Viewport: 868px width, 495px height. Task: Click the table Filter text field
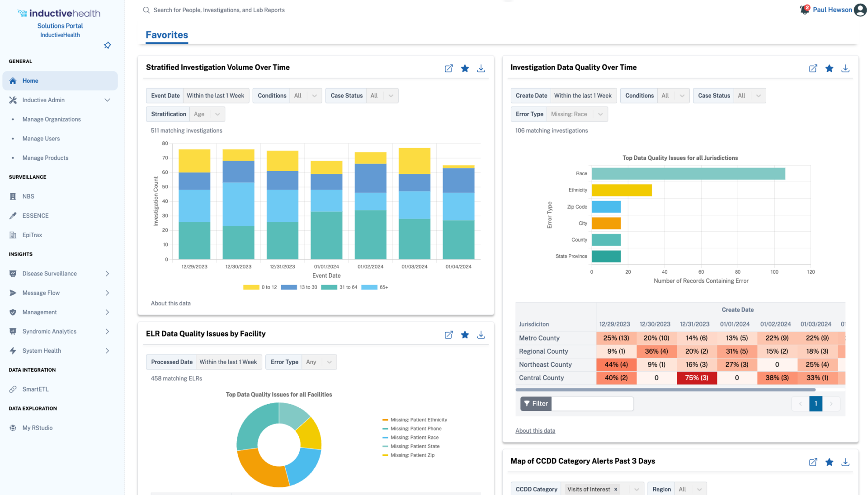coord(593,404)
